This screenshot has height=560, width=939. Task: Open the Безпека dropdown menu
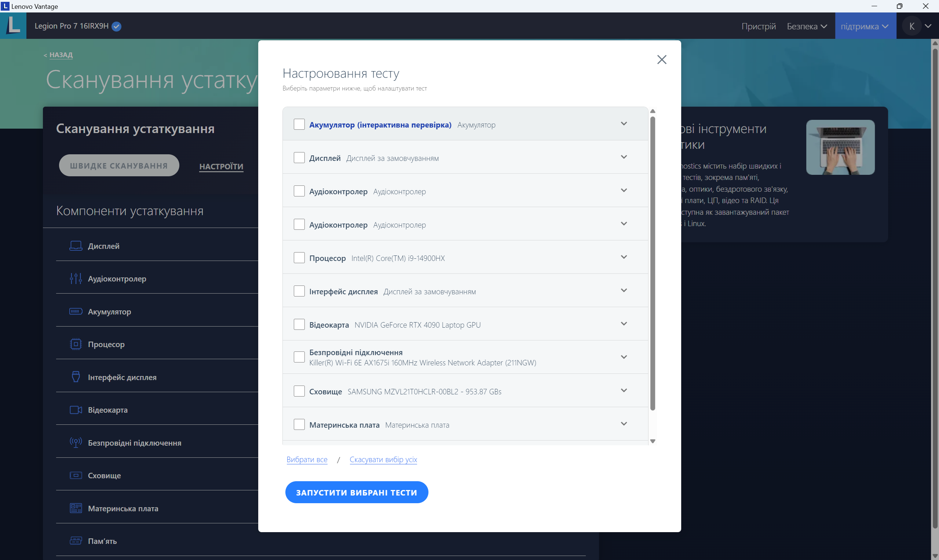(807, 26)
